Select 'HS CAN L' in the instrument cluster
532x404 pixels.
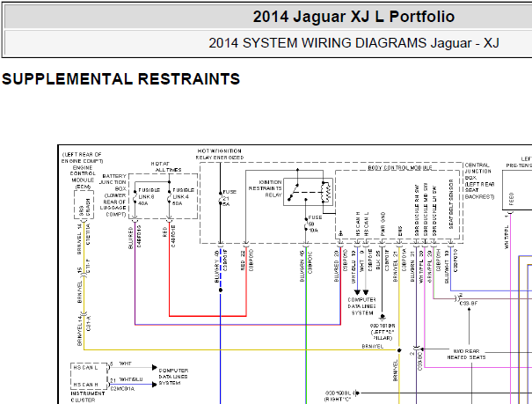pyautogui.click(x=85, y=368)
